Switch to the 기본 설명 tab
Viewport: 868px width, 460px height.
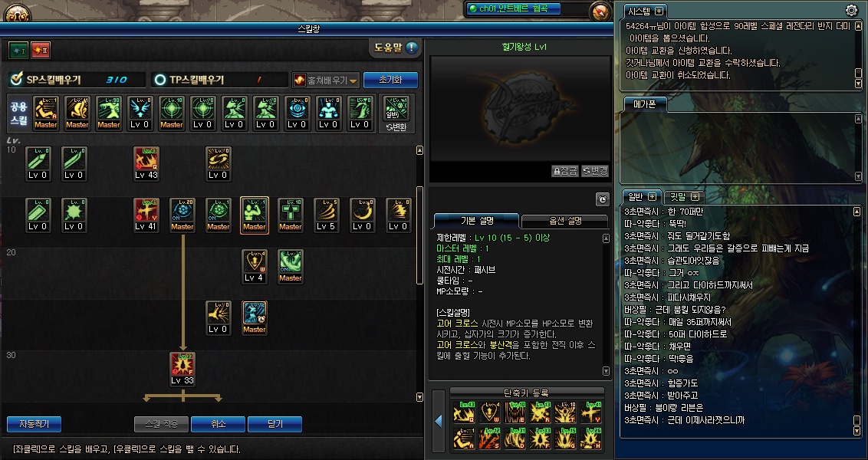[477, 221]
